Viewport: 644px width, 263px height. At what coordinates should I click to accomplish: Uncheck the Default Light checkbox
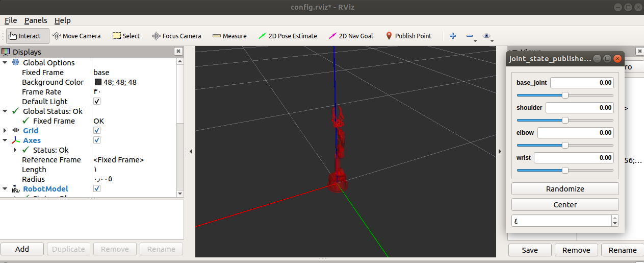(x=97, y=101)
